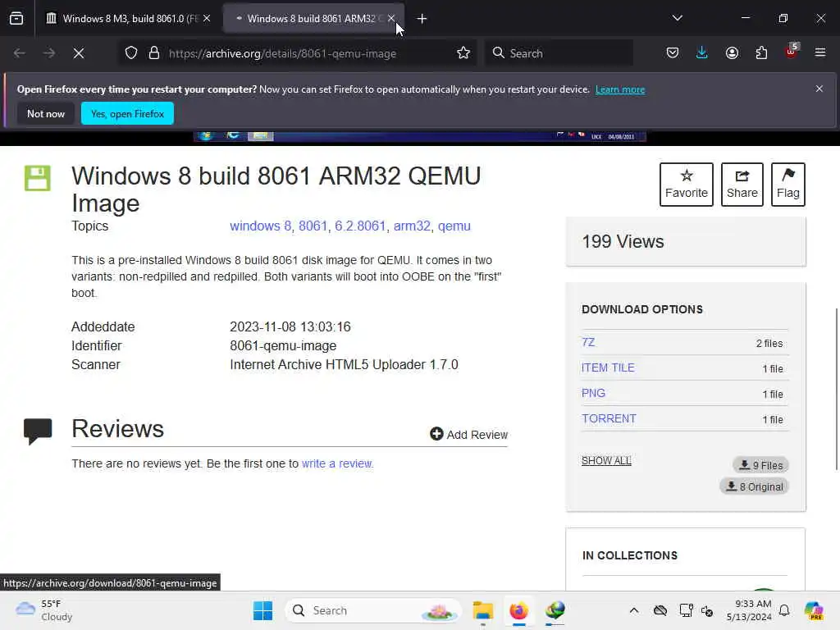The height and width of the screenshot is (630, 840).
Task: Open the Firefox account icon
Action: pos(732,53)
